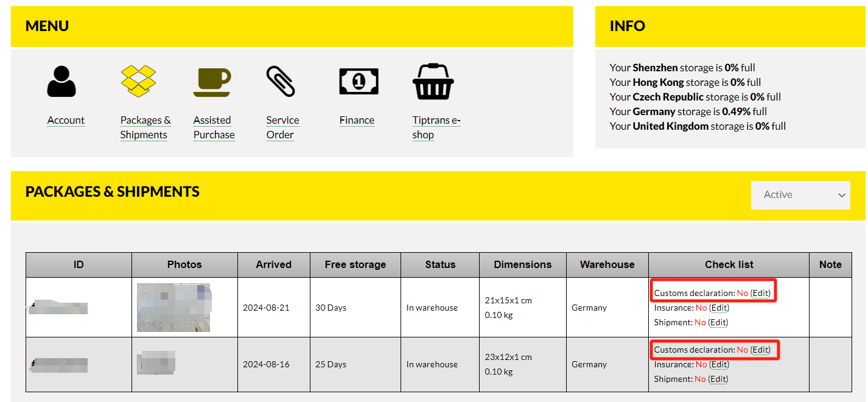The width and height of the screenshot is (868, 402).
Task: Open photo thumbnail of the 2024-08-16 package
Action: (x=156, y=362)
